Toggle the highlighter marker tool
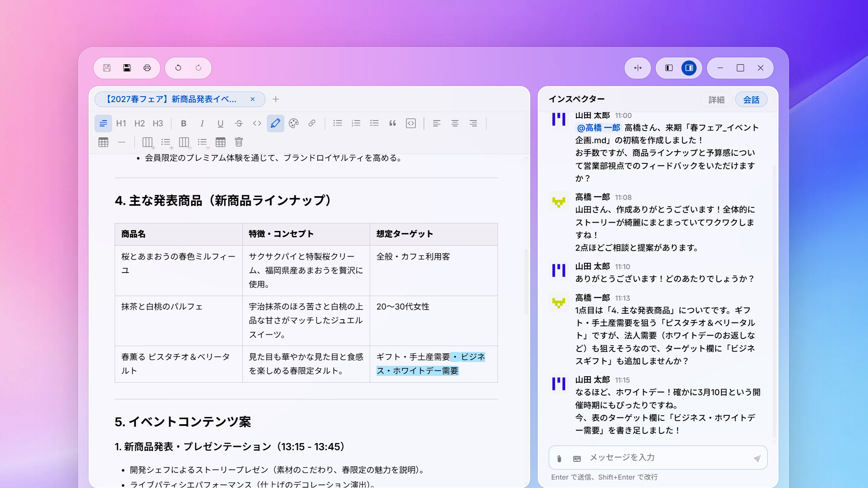This screenshot has width=868, height=488. (276, 123)
